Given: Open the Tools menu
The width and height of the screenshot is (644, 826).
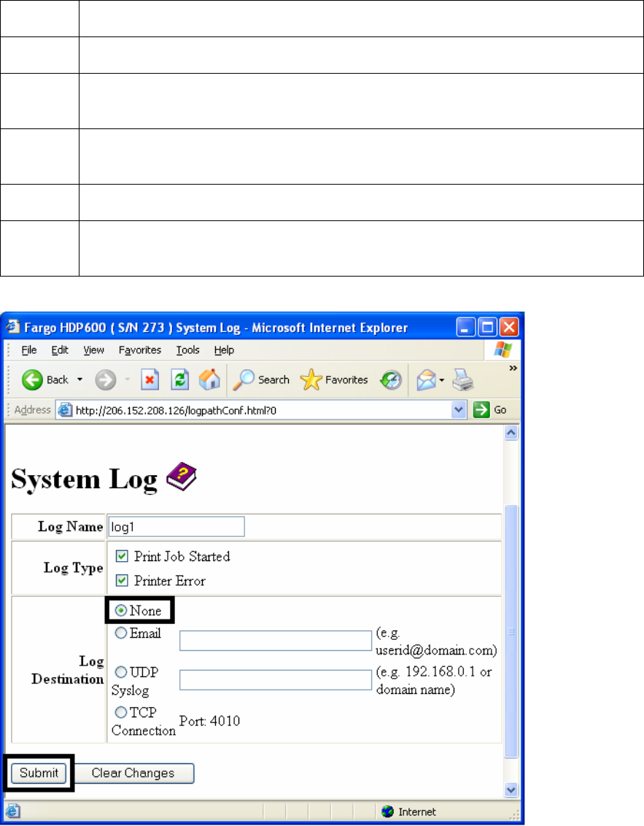Looking at the screenshot, I should (187, 350).
